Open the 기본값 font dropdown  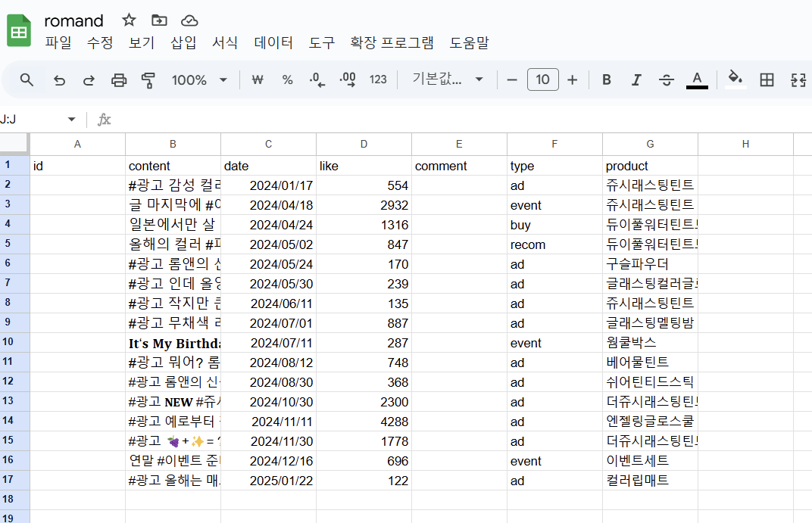448,79
